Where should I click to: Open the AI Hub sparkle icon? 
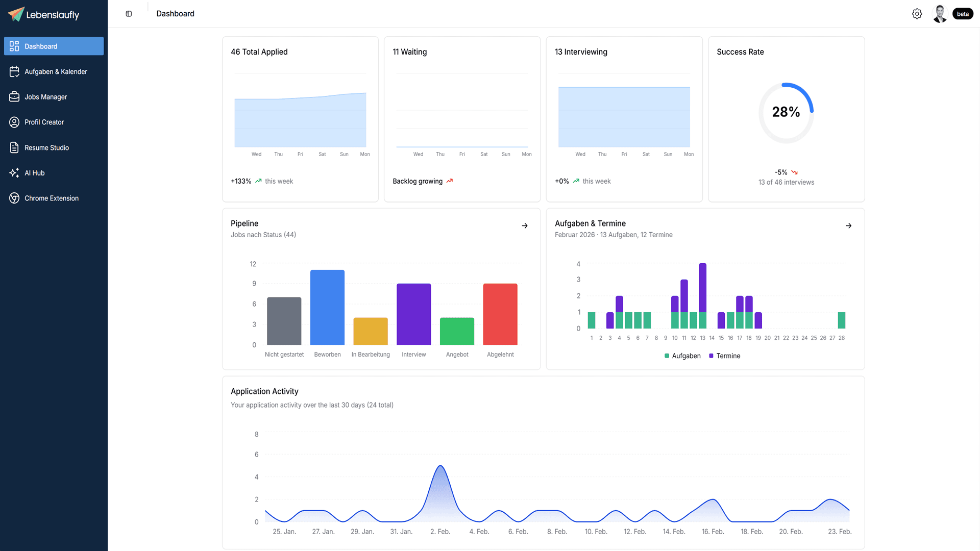[x=14, y=173]
